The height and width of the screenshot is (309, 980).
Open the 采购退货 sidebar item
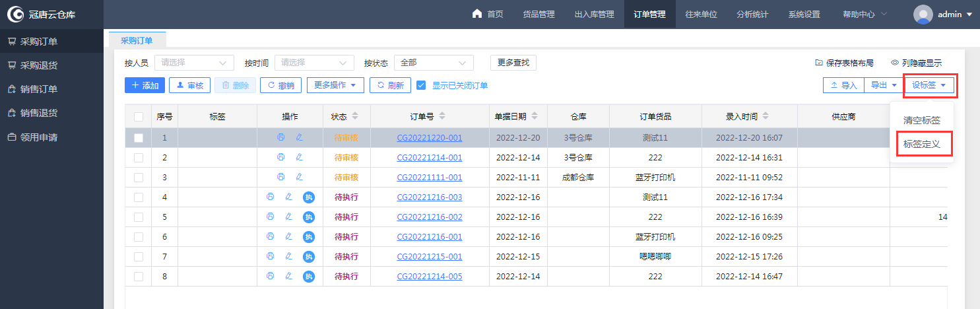coord(51,65)
